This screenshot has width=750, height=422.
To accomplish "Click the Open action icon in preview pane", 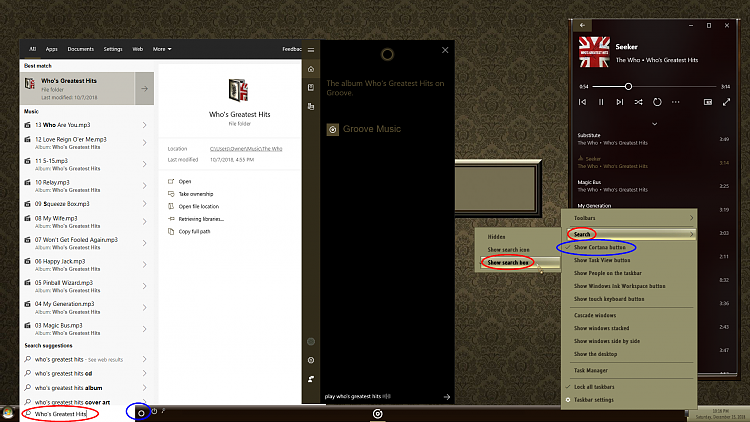I will click(171, 181).
